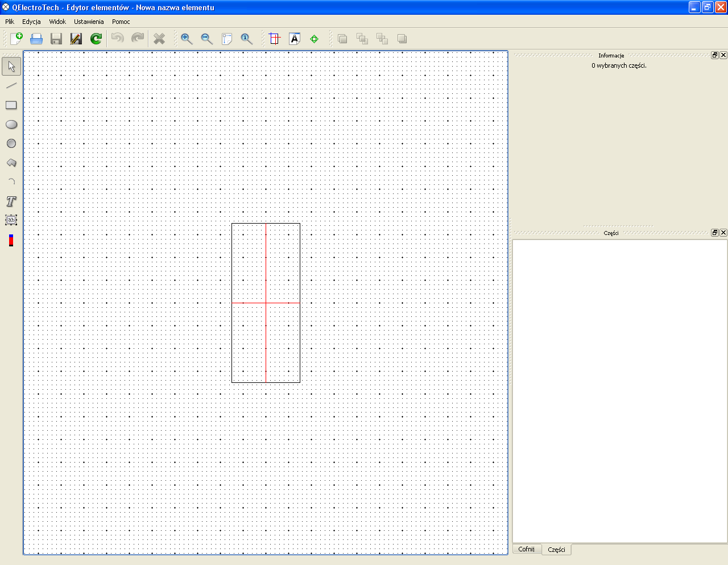Open the Ustawienia menu
Image resolution: width=728 pixels, height=565 pixels.
click(x=89, y=22)
